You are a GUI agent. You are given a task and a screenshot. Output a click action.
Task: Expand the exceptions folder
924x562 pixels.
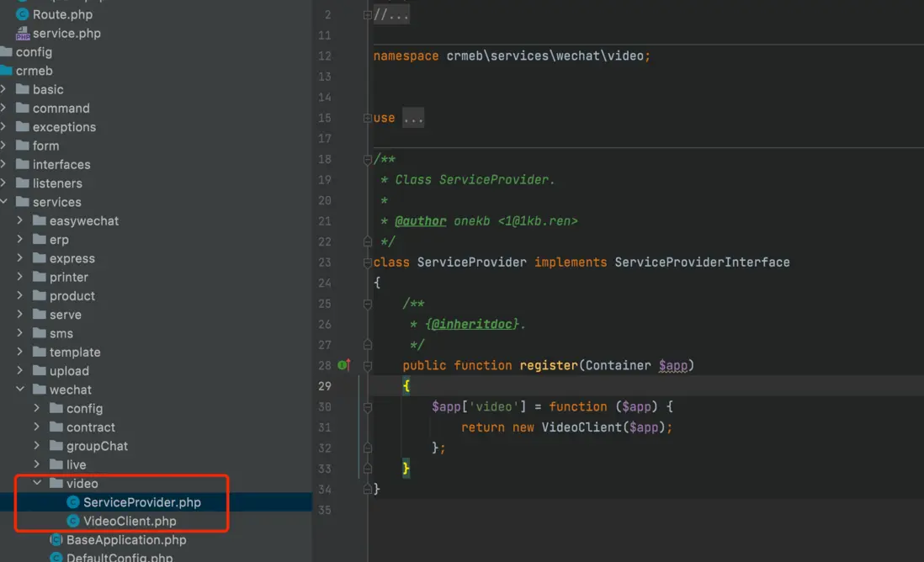click(x=3, y=127)
